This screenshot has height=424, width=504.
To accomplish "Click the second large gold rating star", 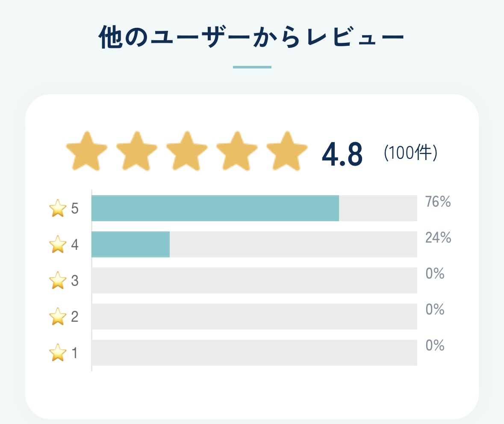I will click(137, 151).
